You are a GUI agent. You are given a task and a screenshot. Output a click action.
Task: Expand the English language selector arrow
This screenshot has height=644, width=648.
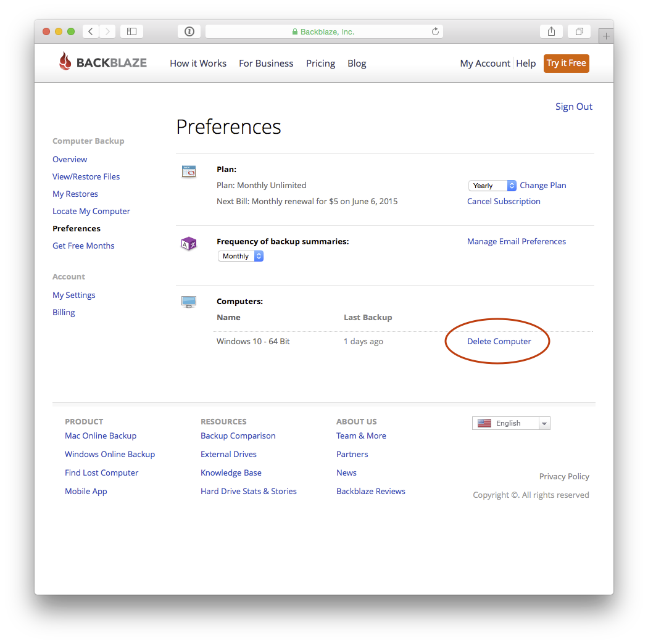(544, 423)
